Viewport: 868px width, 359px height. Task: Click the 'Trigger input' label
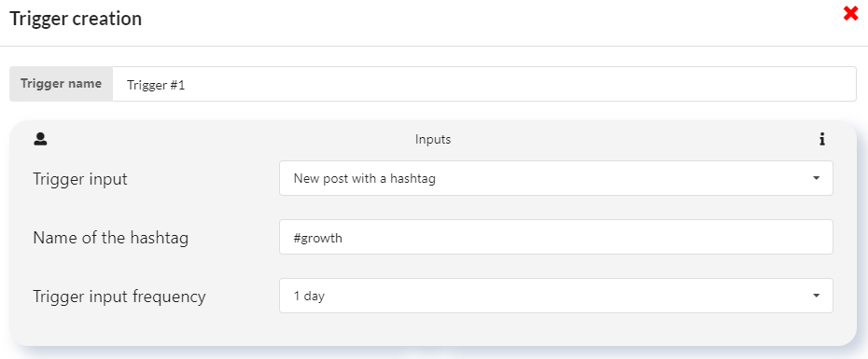click(80, 179)
